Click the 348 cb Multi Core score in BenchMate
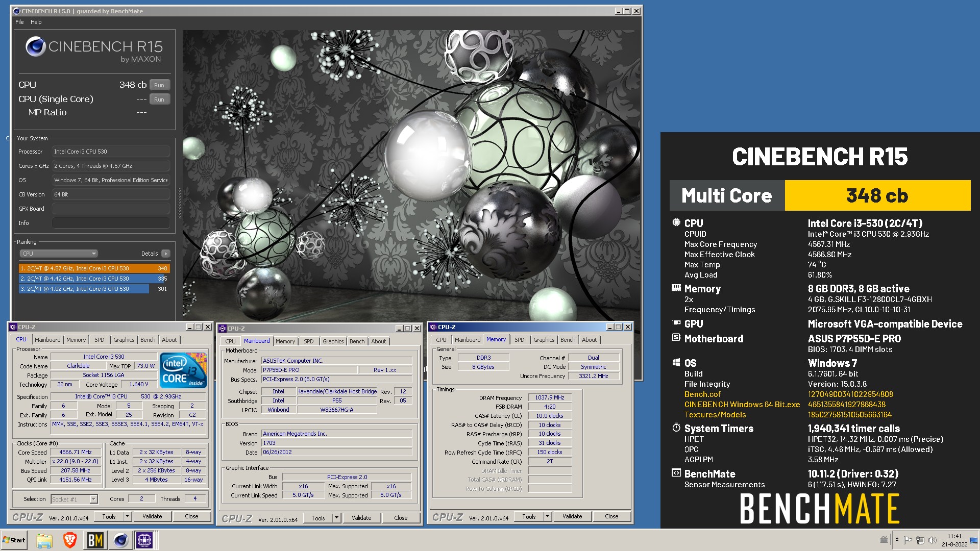980x551 pixels. pyautogui.click(x=877, y=195)
